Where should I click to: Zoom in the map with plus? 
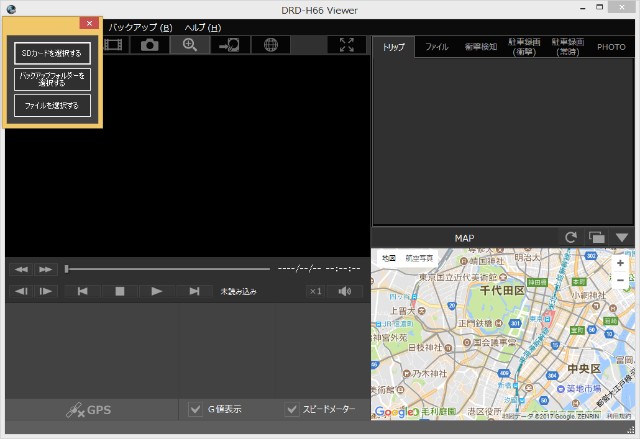(620, 263)
